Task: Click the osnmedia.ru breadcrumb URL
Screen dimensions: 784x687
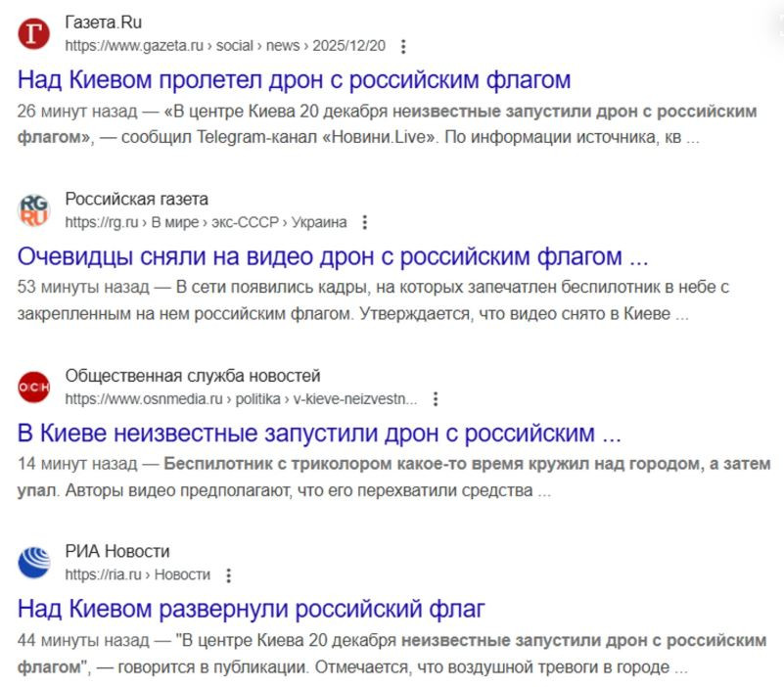Action: 241,399
